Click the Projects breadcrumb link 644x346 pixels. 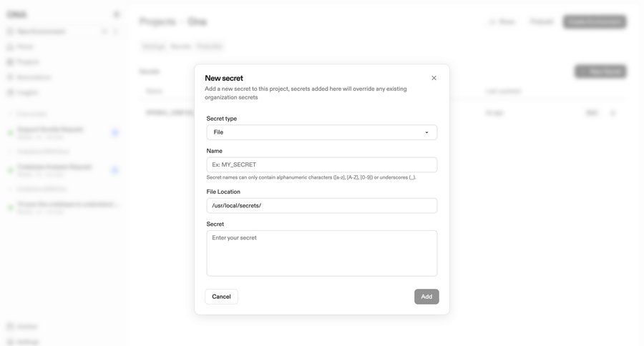[157, 21]
